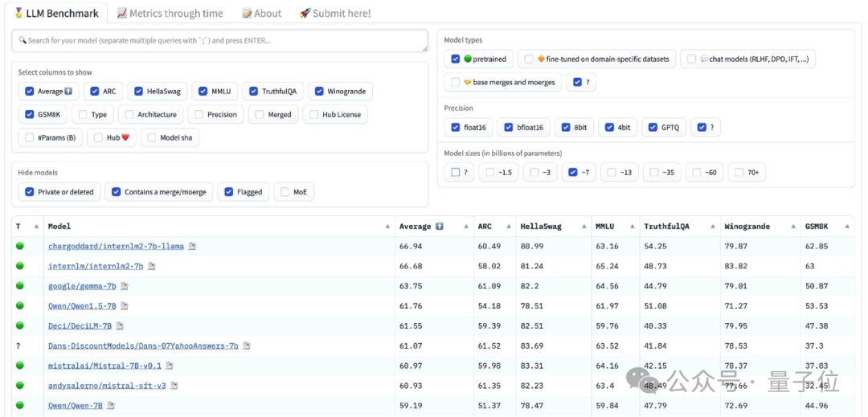Open the google/gemma-7b model link
868x417 pixels.
(82, 286)
